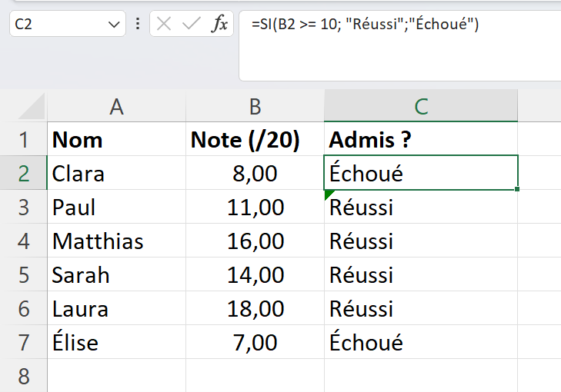Image resolution: width=561 pixels, height=392 pixels.
Task: Select Paul's result cell Réussi
Action: pos(421,207)
